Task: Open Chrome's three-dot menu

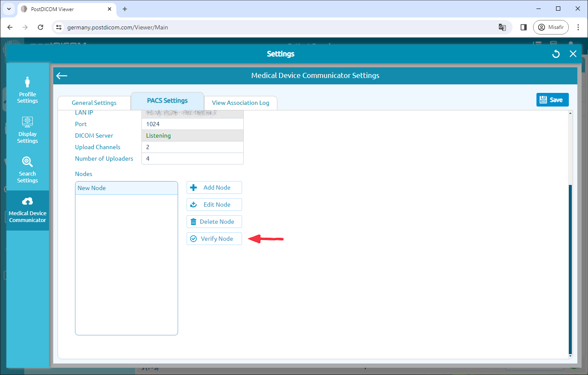Action: pos(578,27)
